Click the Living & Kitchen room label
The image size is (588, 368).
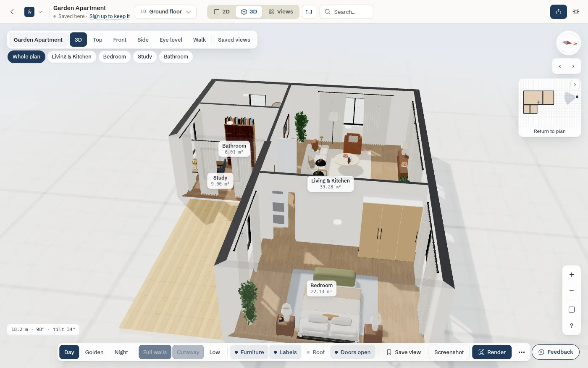click(x=331, y=184)
